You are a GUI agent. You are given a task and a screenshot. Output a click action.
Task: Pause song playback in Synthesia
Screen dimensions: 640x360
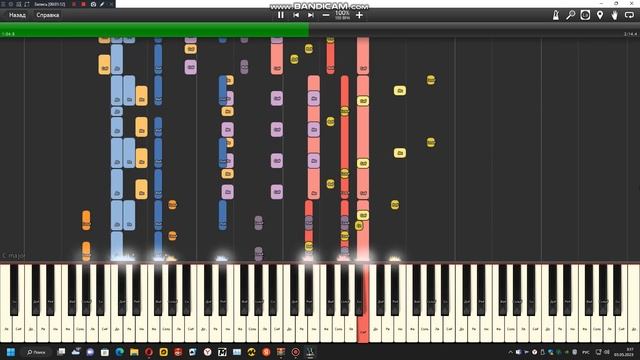[x=281, y=15]
